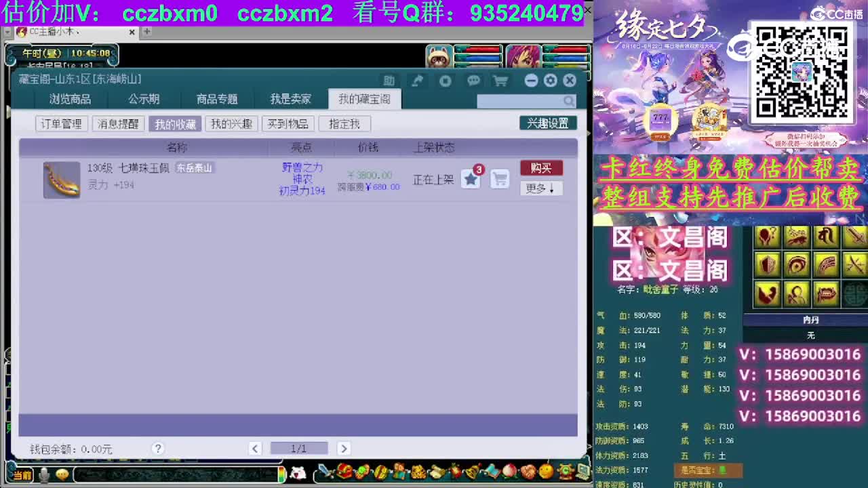868x488 pixels.
Task: Open the 商品专题 tab
Action: click(x=217, y=99)
